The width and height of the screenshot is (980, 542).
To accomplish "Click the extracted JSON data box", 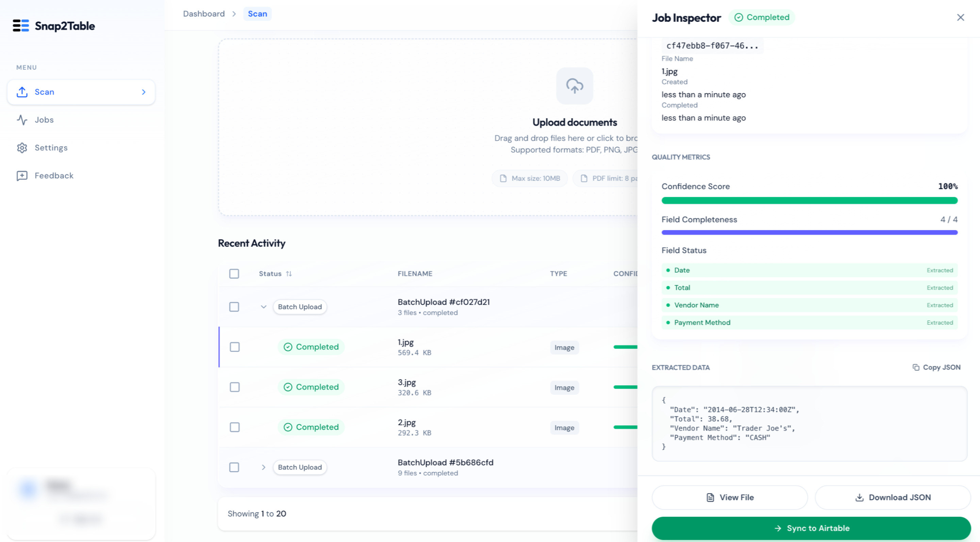I will click(x=809, y=423).
